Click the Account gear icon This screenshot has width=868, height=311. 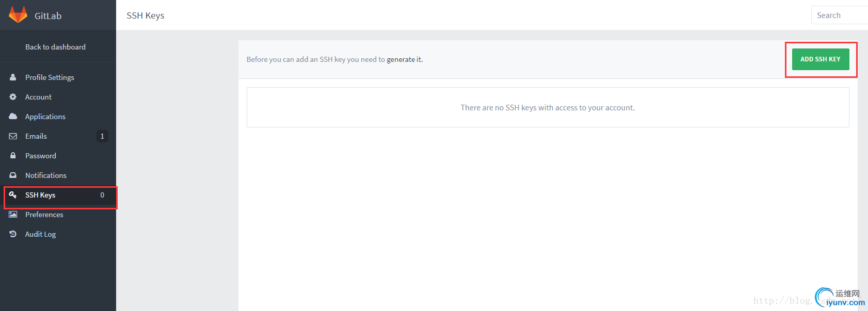coord(13,96)
